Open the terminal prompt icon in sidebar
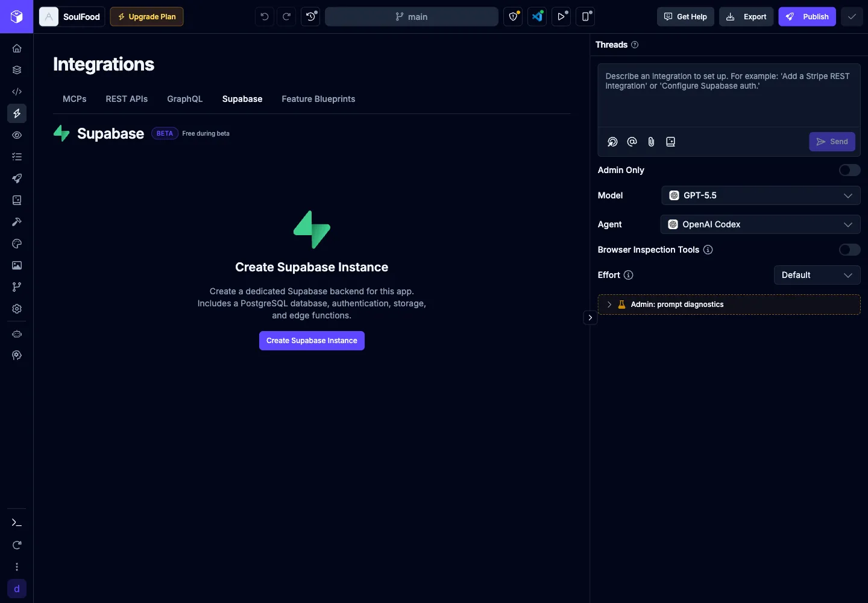This screenshot has height=603, width=868. pos(17,523)
